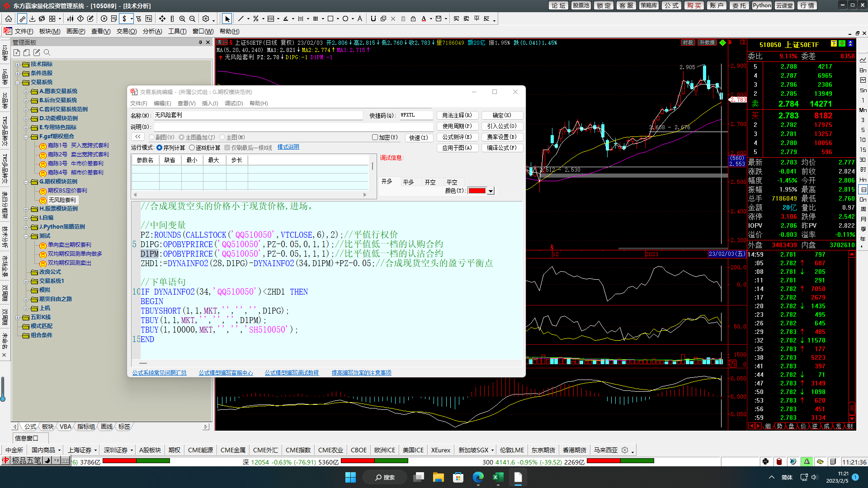Click the 名称 input field containing 无风险套利
Viewport: 868px width, 488px height.
(258, 115)
